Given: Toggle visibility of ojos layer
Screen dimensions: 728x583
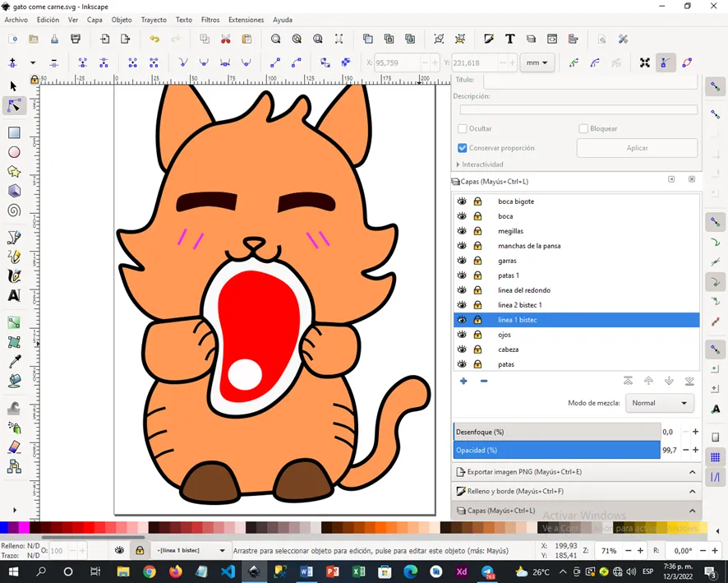Looking at the screenshot, I should (x=462, y=335).
